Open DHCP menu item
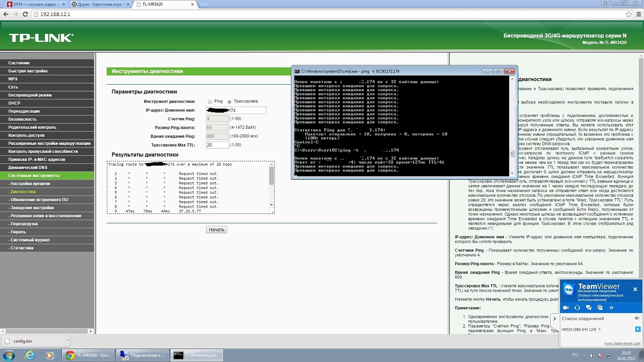The height and width of the screenshot is (362, 644). pos(47,103)
